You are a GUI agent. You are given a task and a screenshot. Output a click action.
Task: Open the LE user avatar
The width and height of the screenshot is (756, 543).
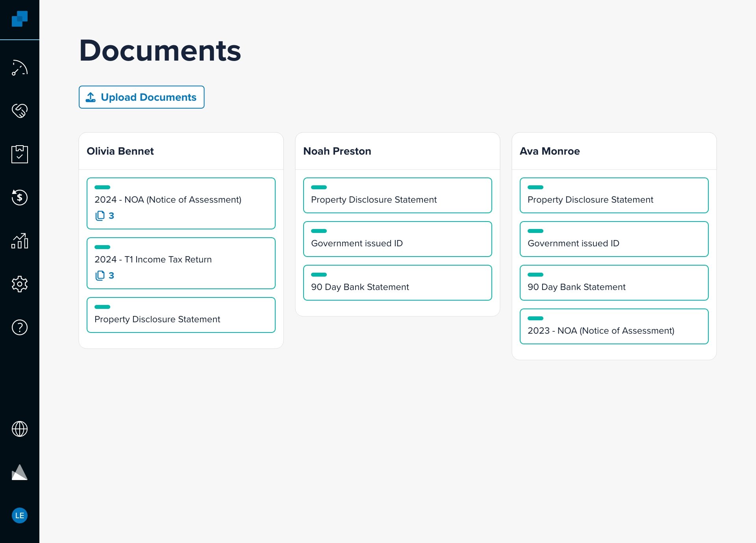click(x=19, y=515)
